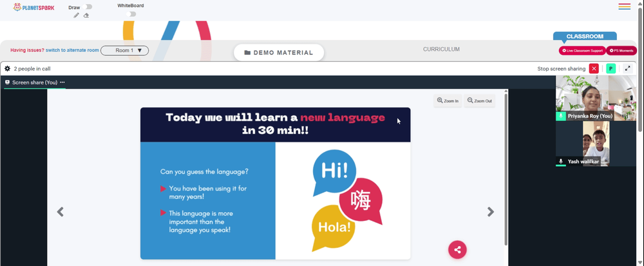Toggle the Draw switch
644x266 pixels.
click(88, 7)
